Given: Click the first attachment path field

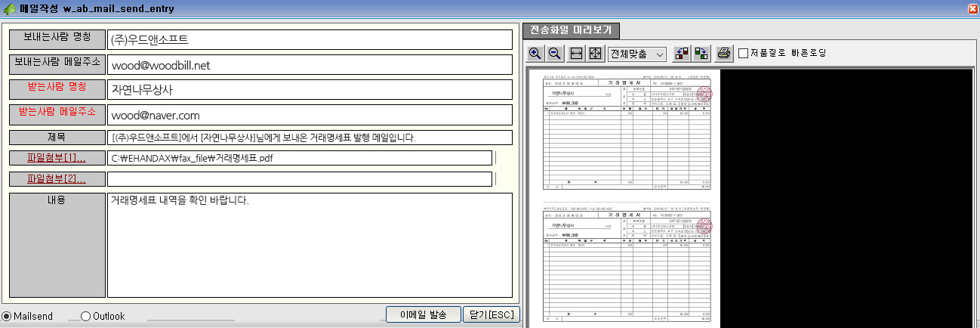Looking at the screenshot, I should click(300, 158).
